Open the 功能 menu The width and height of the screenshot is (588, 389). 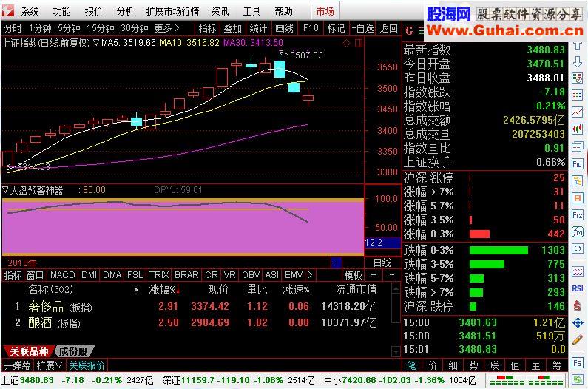tap(61, 11)
